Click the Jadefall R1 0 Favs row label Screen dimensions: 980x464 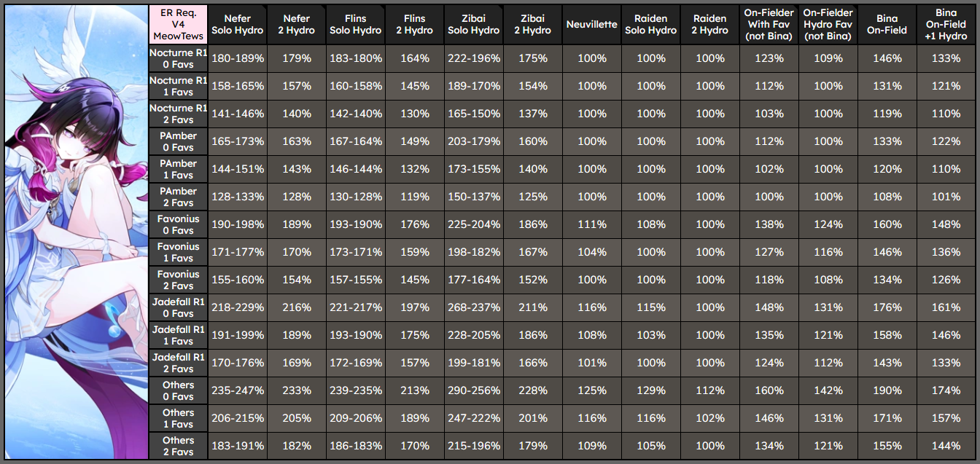178,308
